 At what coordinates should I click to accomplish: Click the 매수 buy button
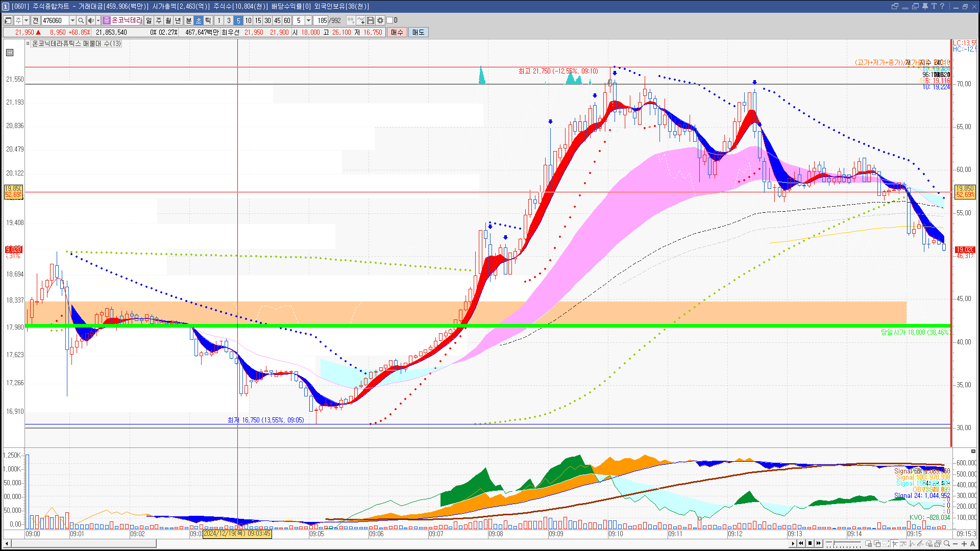[397, 32]
